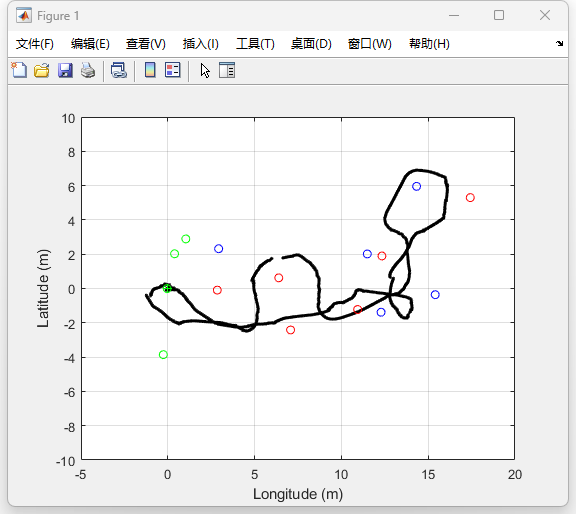Expand the 工具(T) menu
Image resolution: width=576 pixels, height=514 pixels.
coord(255,44)
